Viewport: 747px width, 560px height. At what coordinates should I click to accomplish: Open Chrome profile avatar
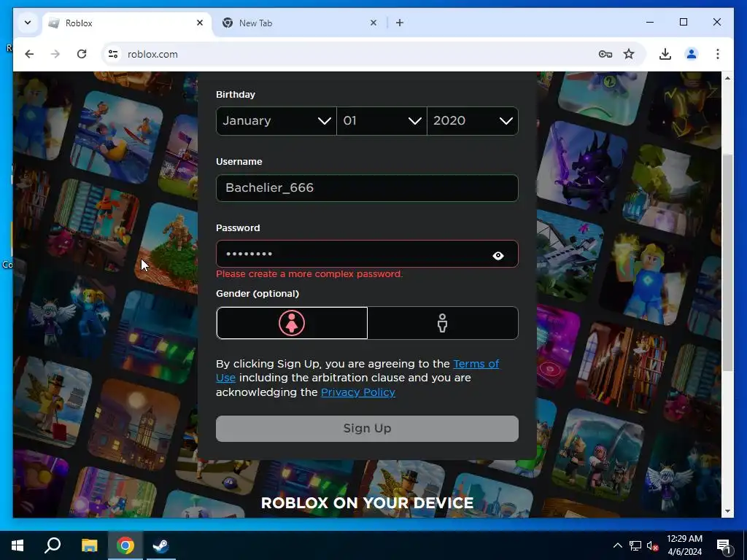click(x=692, y=54)
